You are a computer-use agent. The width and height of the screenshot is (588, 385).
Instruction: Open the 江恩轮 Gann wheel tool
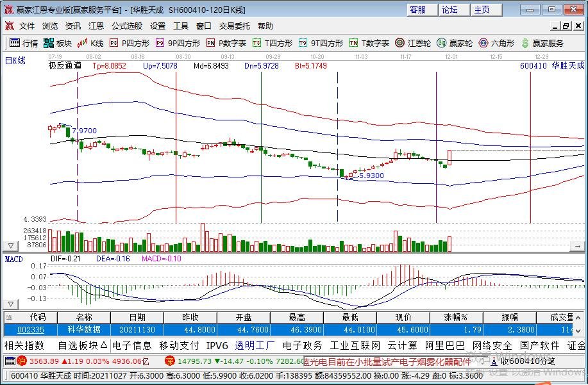(412, 43)
